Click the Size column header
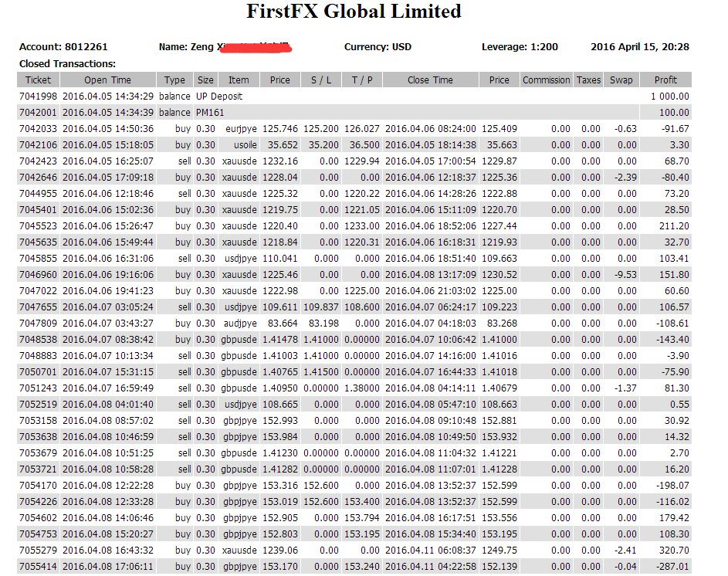The image size is (728, 576). click(205, 80)
